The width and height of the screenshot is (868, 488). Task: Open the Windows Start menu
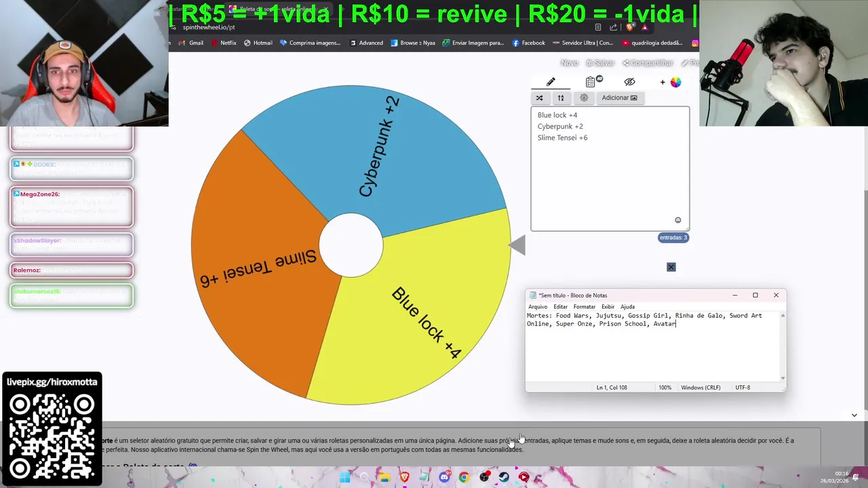point(344,477)
